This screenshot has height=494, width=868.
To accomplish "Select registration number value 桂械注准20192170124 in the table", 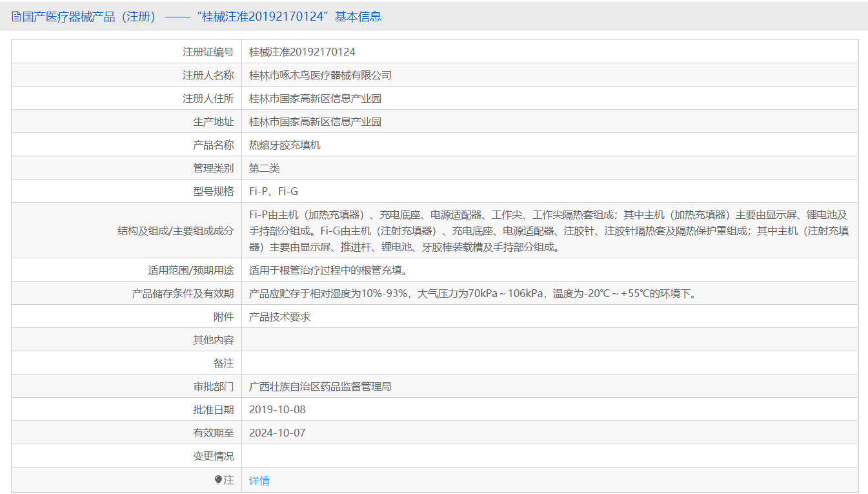I will (302, 52).
